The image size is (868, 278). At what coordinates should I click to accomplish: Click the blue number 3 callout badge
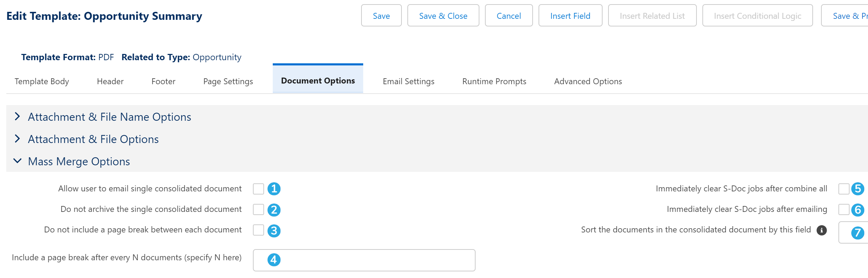tap(274, 231)
